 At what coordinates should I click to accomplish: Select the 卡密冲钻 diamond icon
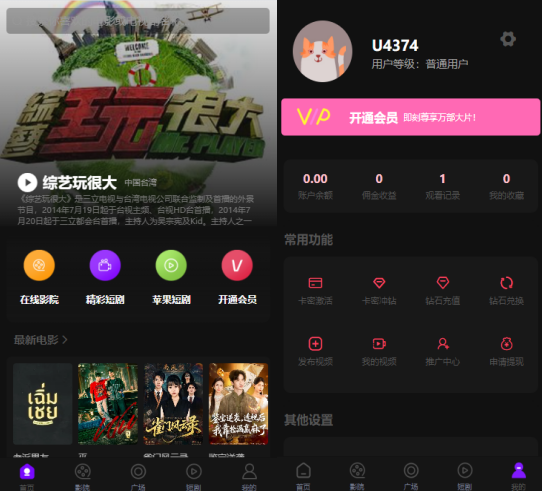click(x=379, y=283)
